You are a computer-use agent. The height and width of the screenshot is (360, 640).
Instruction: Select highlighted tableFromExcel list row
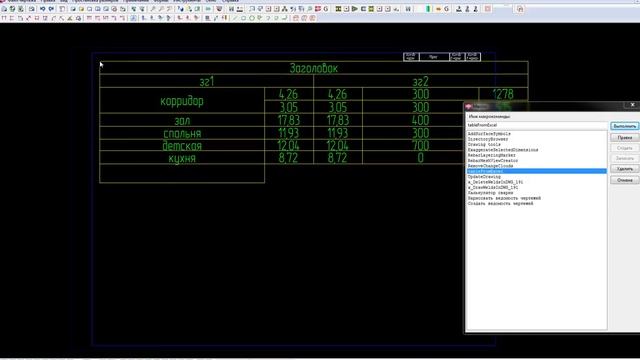pyautogui.click(x=537, y=171)
